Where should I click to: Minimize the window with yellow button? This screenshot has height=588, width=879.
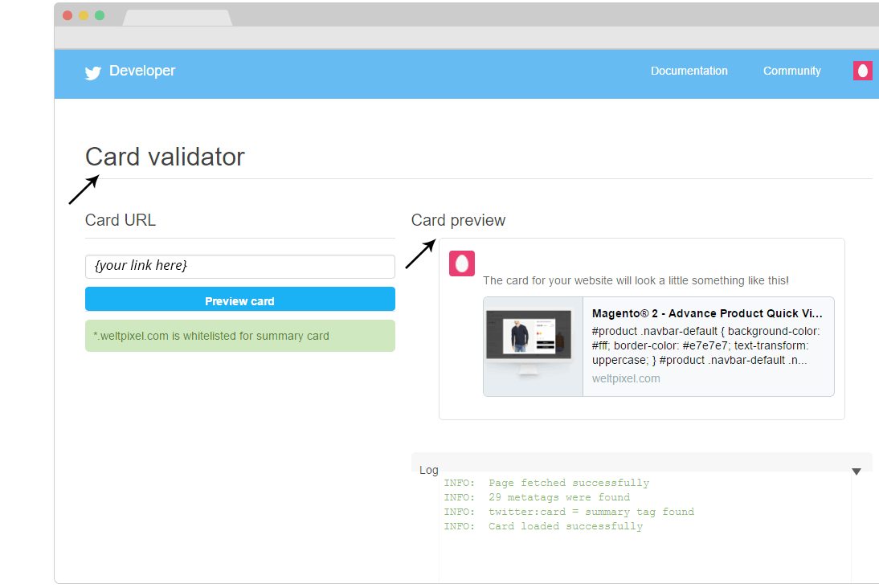84,15
